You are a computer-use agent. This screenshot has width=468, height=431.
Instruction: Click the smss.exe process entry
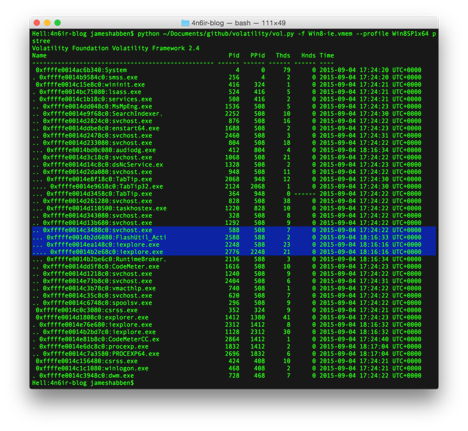[x=228, y=77]
